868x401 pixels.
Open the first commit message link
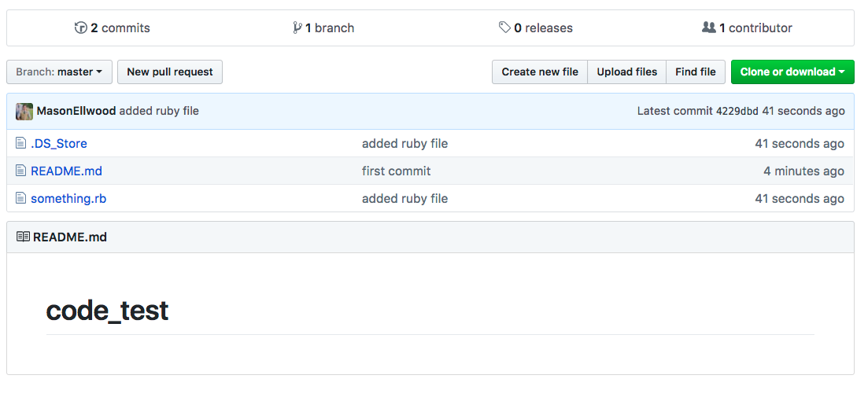click(x=397, y=171)
